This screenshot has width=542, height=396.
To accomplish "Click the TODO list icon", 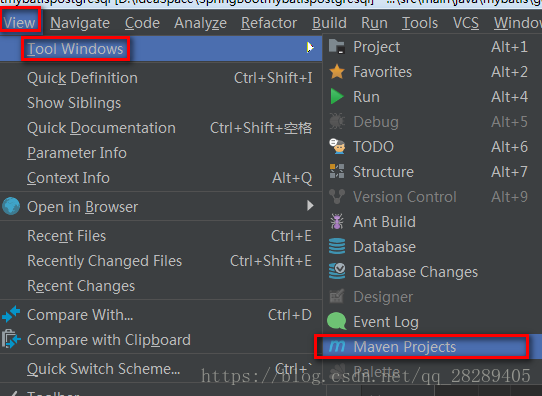I will click(x=337, y=147).
